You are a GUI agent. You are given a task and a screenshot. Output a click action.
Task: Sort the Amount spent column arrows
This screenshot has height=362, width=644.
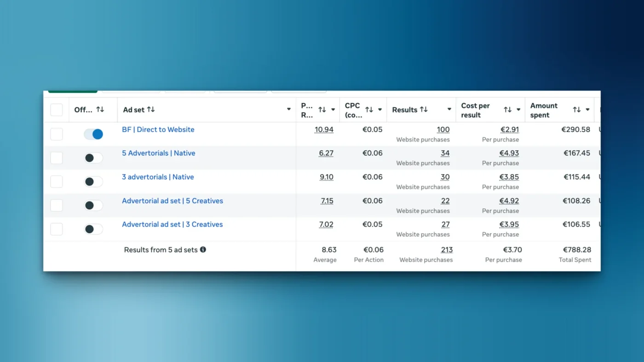576,110
